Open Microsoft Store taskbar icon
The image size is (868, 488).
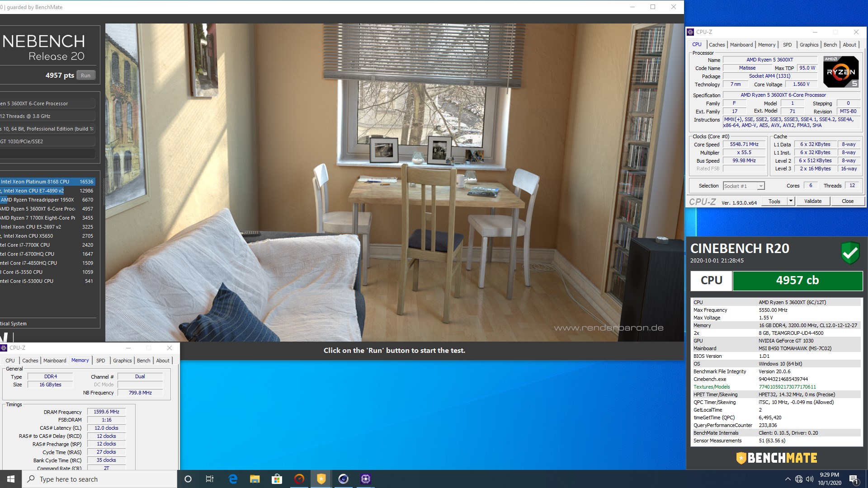coord(277,479)
